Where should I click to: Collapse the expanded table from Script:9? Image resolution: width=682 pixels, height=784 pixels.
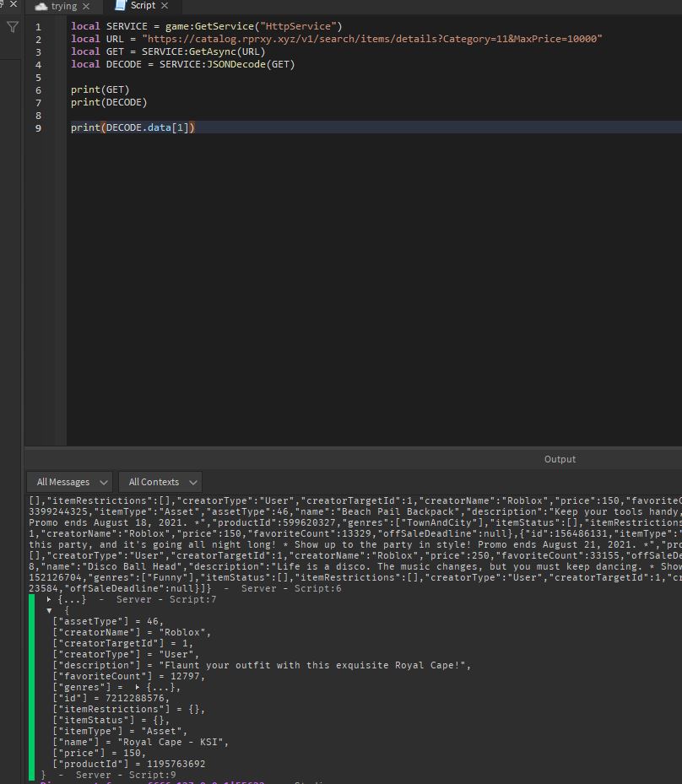tap(49, 610)
